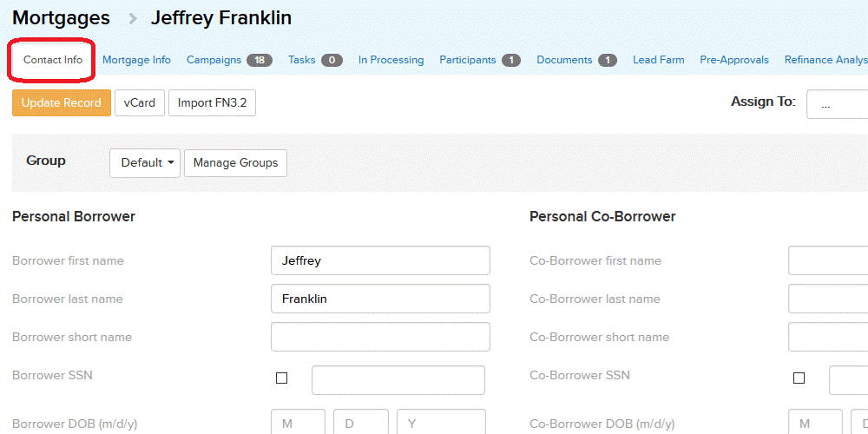The width and height of the screenshot is (868, 434).
Task: Expand the Default group dropdown
Action: [x=145, y=163]
